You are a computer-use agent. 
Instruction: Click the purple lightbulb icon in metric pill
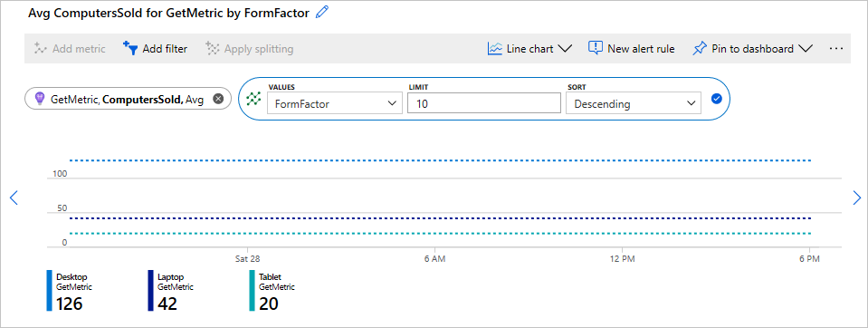[39, 99]
